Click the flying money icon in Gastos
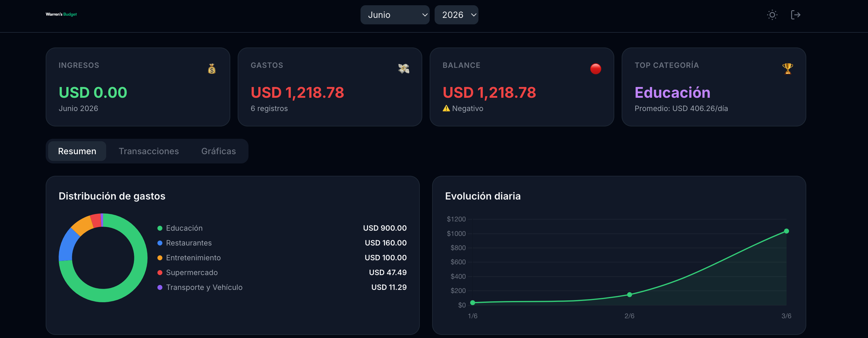 coord(404,69)
